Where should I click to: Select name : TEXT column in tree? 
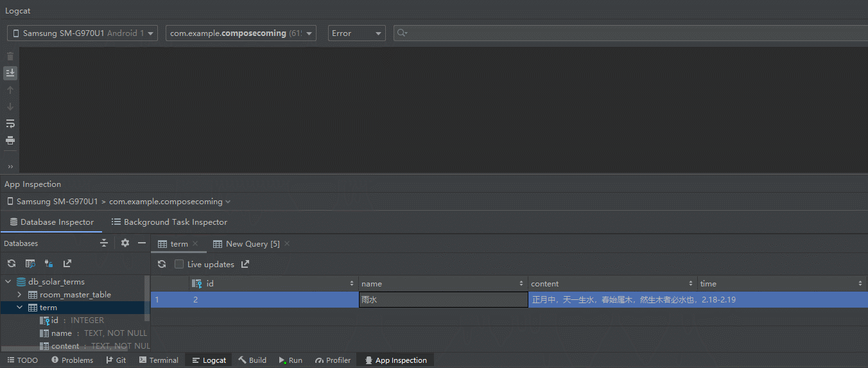click(x=93, y=333)
